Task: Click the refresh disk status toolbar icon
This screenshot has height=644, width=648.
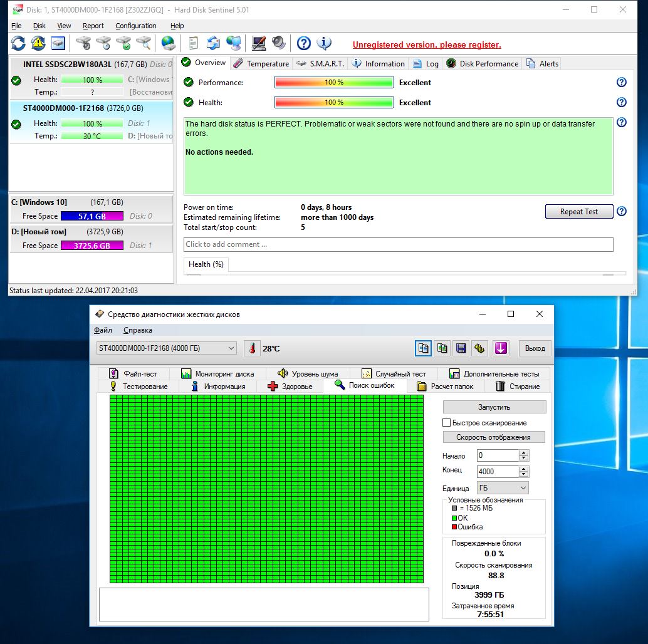Action: click(18, 43)
